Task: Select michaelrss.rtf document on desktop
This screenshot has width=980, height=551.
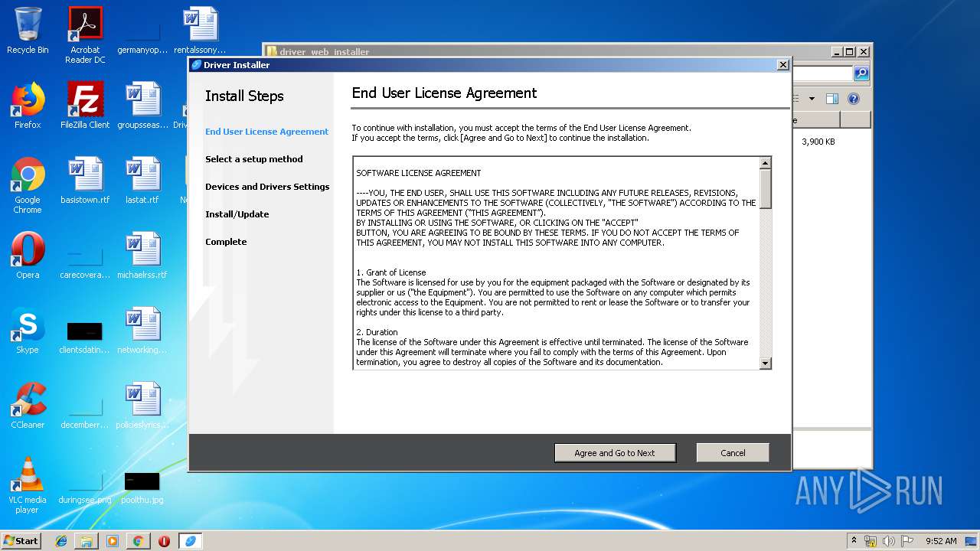Action: point(142,256)
